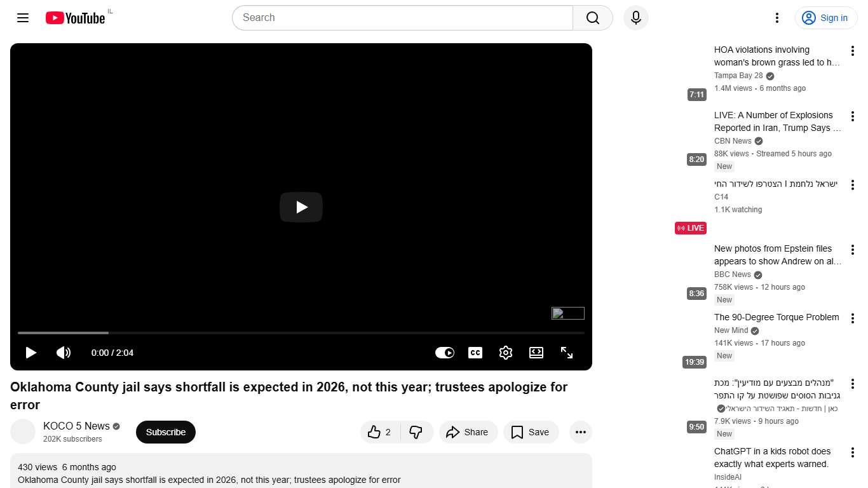This screenshot has width=868, height=488.
Task: Focus the Search input field
Action: [x=403, y=18]
